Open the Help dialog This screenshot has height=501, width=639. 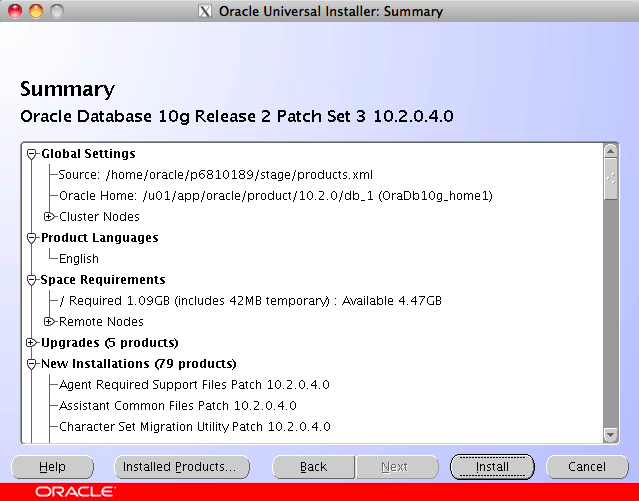(x=52, y=467)
